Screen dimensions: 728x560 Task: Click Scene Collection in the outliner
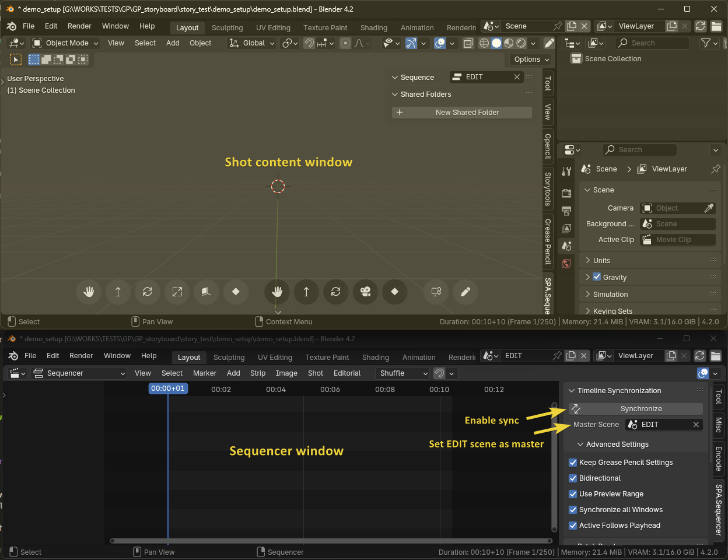(612, 59)
